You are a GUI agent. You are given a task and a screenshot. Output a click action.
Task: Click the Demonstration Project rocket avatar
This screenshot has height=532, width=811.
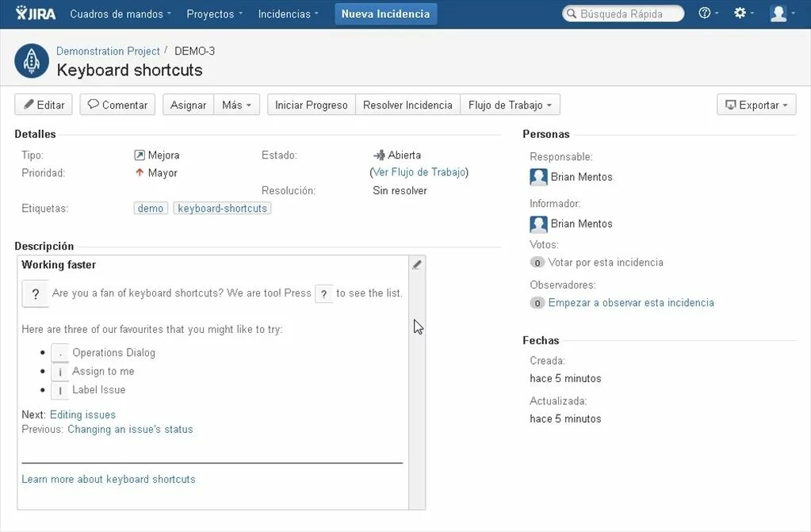click(x=32, y=61)
